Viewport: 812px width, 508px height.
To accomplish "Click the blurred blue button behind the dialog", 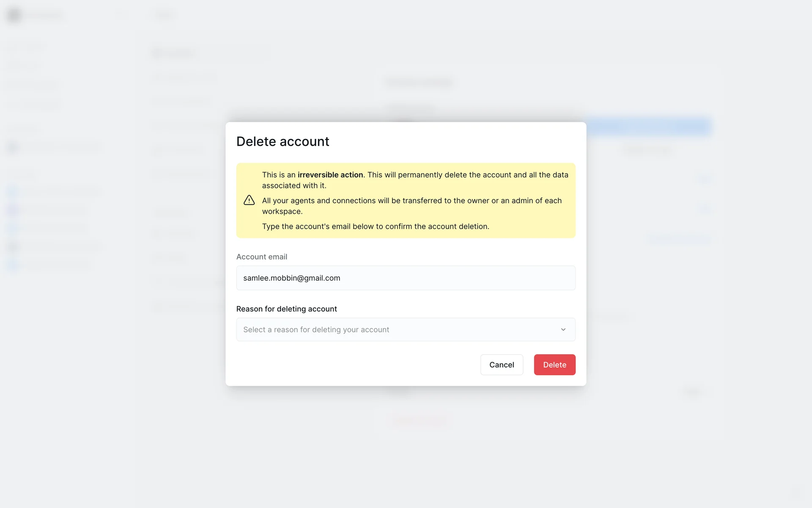I will (649, 126).
